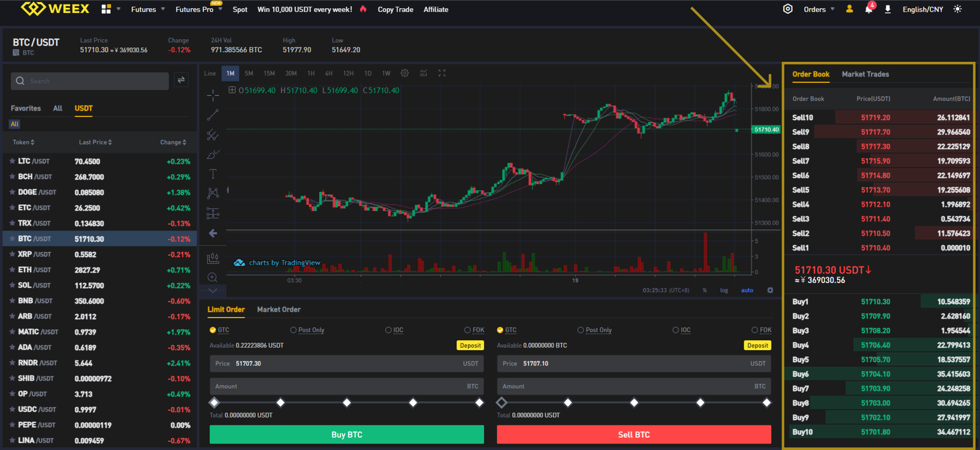980x450 pixels.
Task: Click the buy amount slider's last diamond
Action: [479, 403]
